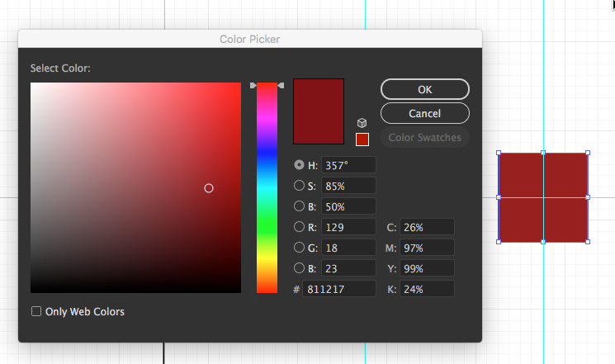Click the hex color value field
The image size is (615, 364).
338,289
